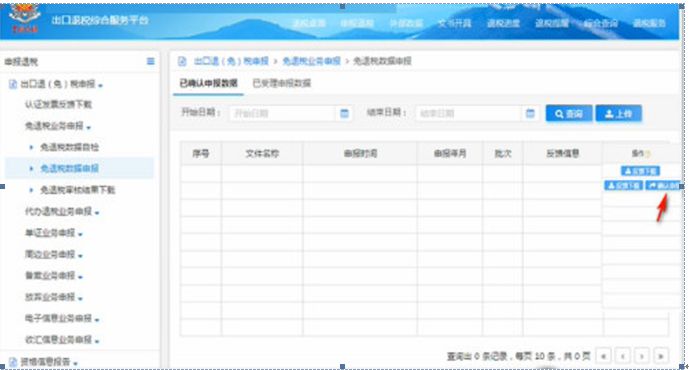Expand the 单证业务申报 sidebar section
Image resolution: width=689 pixels, height=370 pixels.
54,233
